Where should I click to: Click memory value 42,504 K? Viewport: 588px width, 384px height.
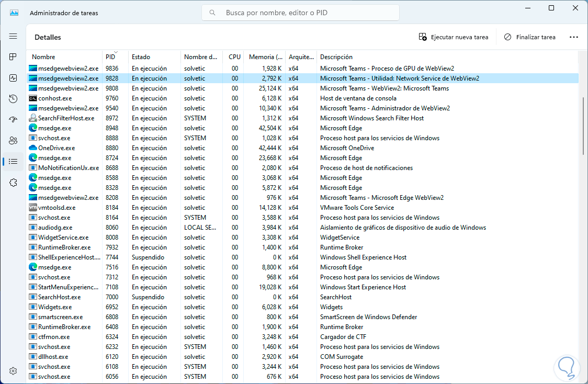270,128
